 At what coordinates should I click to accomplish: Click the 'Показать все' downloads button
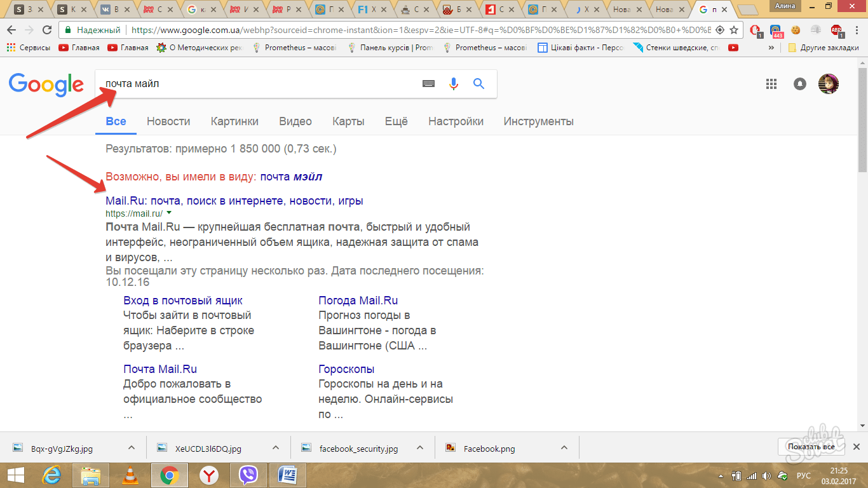click(811, 447)
